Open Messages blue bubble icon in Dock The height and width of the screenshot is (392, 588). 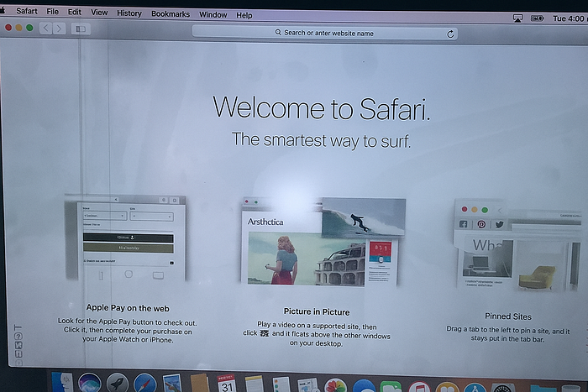(364, 386)
